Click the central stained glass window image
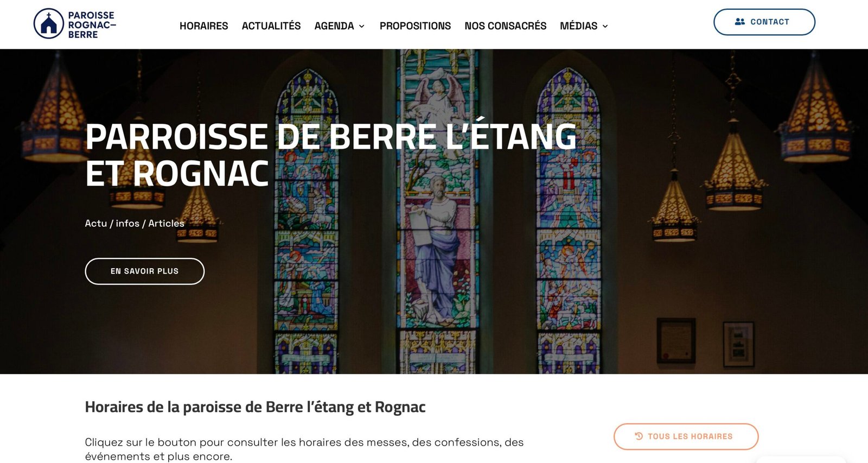This screenshot has height=463, width=868. tap(437, 212)
